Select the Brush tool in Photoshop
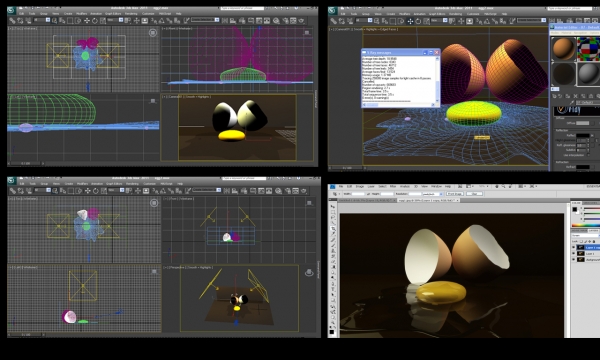This screenshot has width=600, height=360. (333, 245)
